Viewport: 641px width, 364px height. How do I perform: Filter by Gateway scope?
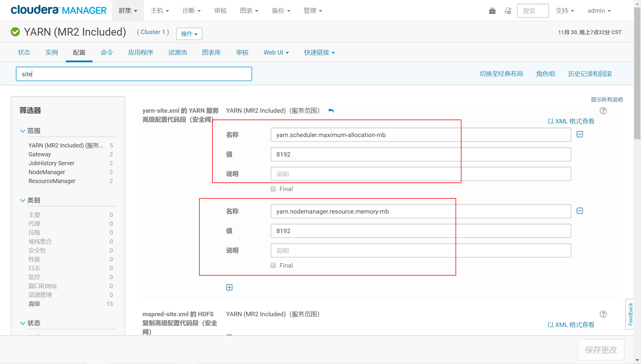[39, 154]
